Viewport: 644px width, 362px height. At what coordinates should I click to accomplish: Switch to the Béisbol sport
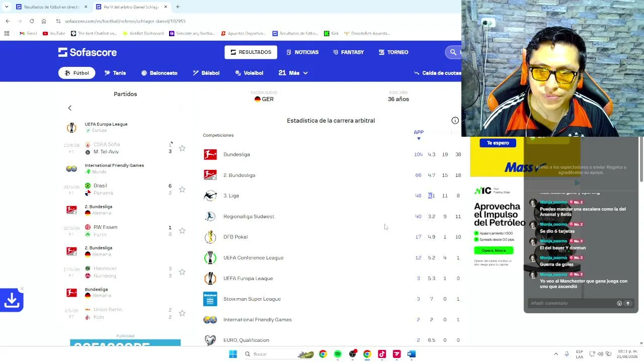pyautogui.click(x=206, y=73)
